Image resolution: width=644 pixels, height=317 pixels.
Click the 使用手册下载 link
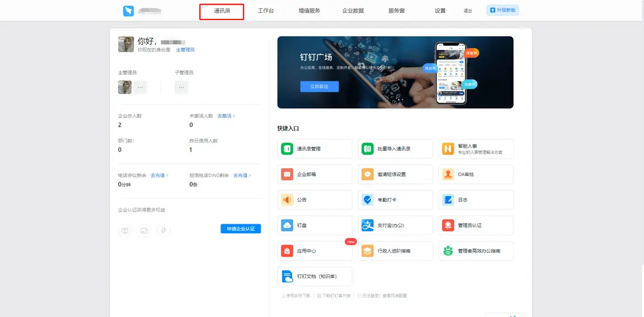(x=295, y=296)
